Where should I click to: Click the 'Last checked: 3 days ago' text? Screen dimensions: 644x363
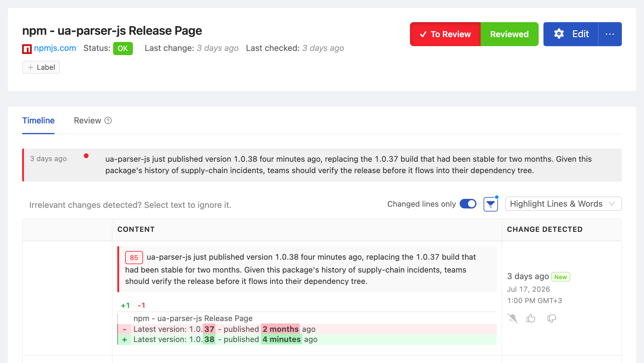(x=295, y=48)
